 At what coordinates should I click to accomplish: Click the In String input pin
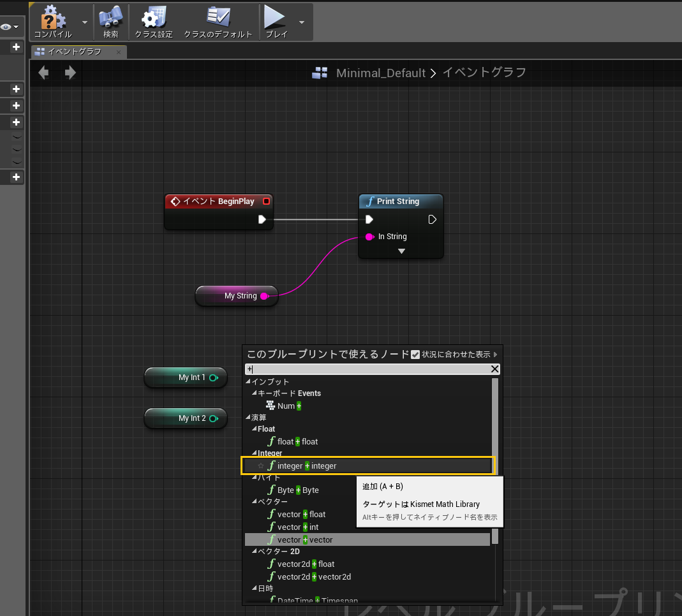(369, 237)
